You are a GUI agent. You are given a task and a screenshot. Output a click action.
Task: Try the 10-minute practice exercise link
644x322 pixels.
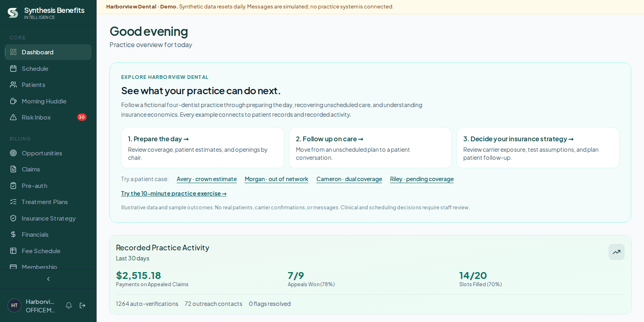pos(174,194)
